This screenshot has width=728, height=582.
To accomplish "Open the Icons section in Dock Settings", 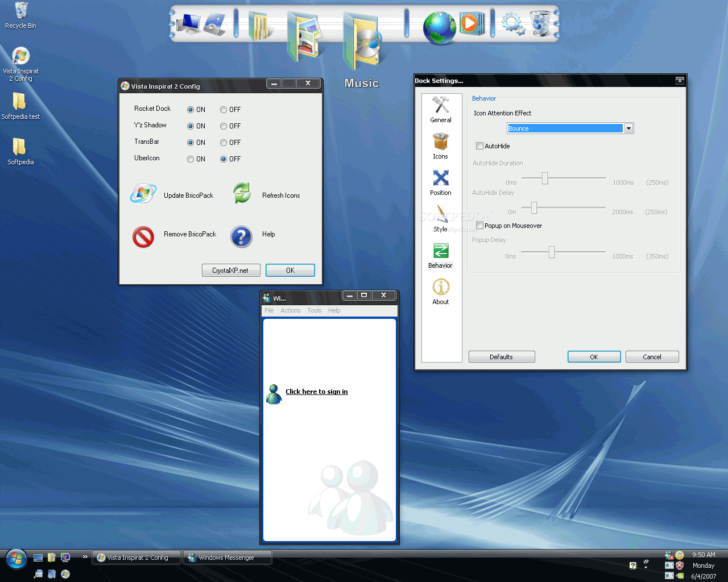I will [441, 146].
